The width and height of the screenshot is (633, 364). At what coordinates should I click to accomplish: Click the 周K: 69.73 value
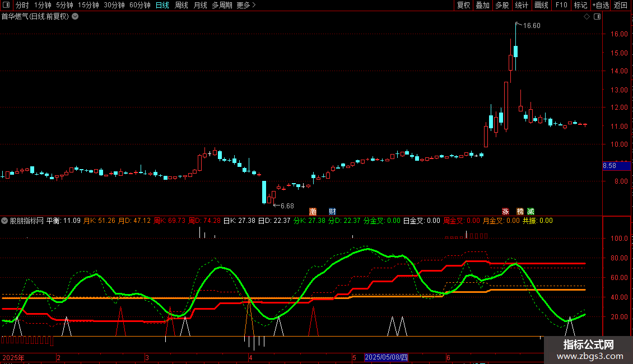(x=170, y=221)
